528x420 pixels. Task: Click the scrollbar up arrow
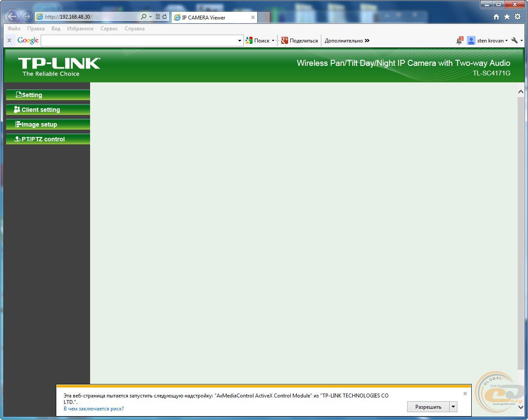click(x=521, y=92)
